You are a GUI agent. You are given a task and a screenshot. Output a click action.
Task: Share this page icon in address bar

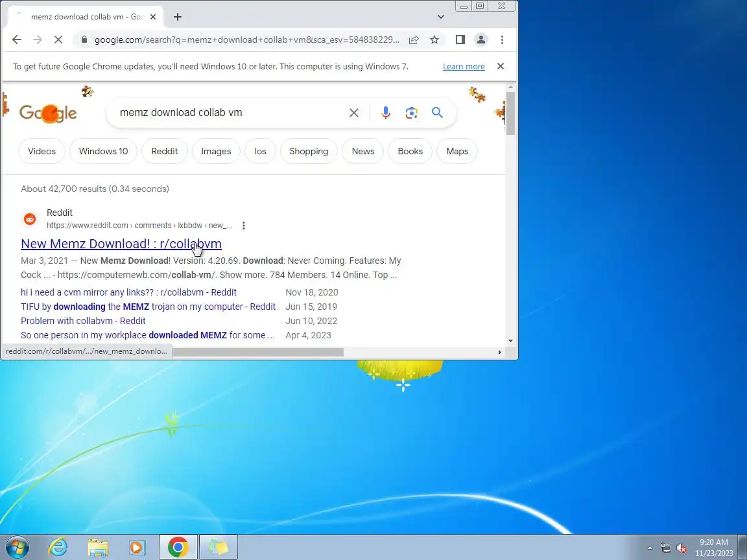tap(414, 40)
